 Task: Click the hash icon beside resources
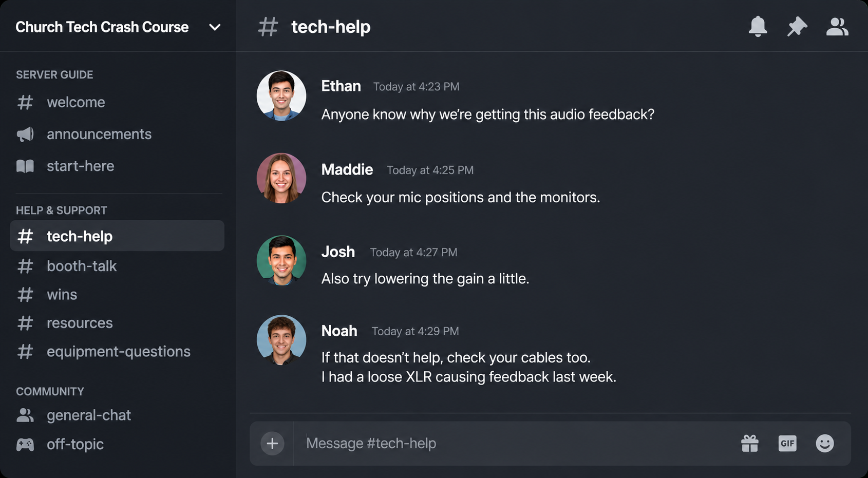(x=25, y=323)
